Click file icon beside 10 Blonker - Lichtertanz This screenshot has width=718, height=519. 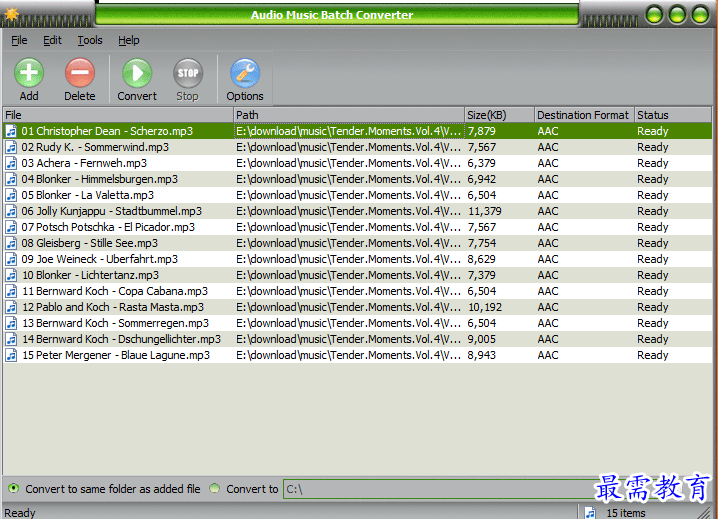(11, 275)
